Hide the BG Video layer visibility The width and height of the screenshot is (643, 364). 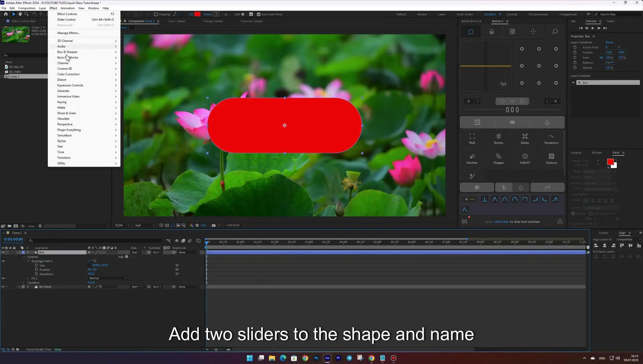click(3, 287)
